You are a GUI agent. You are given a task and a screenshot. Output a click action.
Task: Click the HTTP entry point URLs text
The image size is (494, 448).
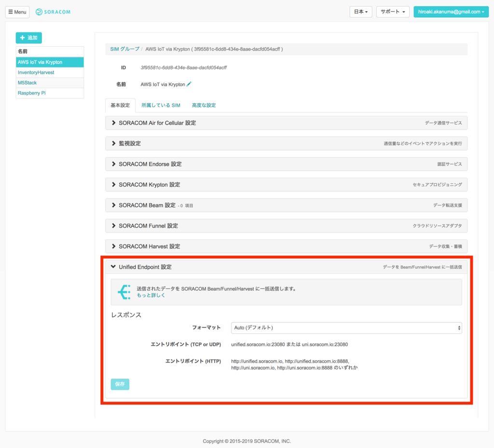pos(294,365)
